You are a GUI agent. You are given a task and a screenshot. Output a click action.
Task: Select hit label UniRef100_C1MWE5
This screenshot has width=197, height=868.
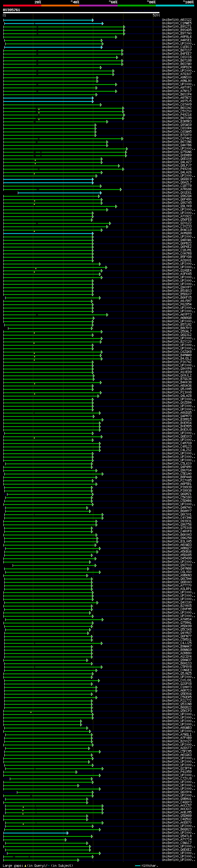coord(177,23)
